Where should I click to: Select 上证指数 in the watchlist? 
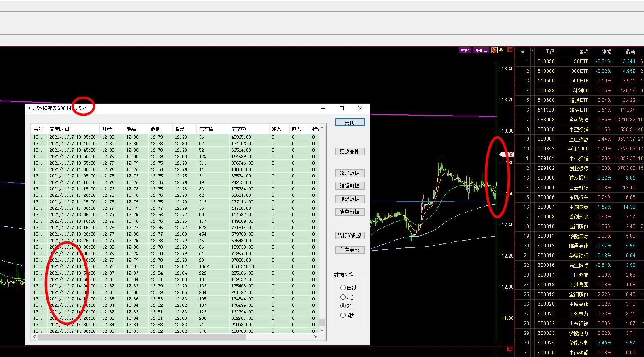click(x=579, y=139)
